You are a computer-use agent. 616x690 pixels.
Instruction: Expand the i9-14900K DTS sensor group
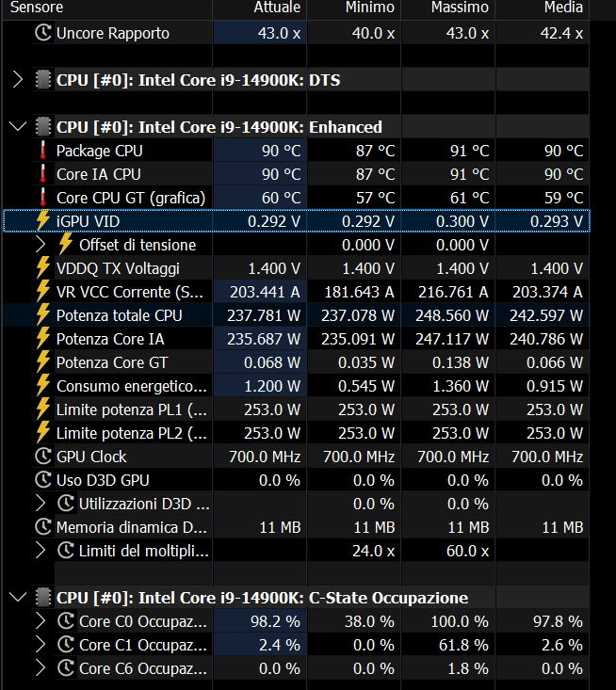tap(18, 80)
